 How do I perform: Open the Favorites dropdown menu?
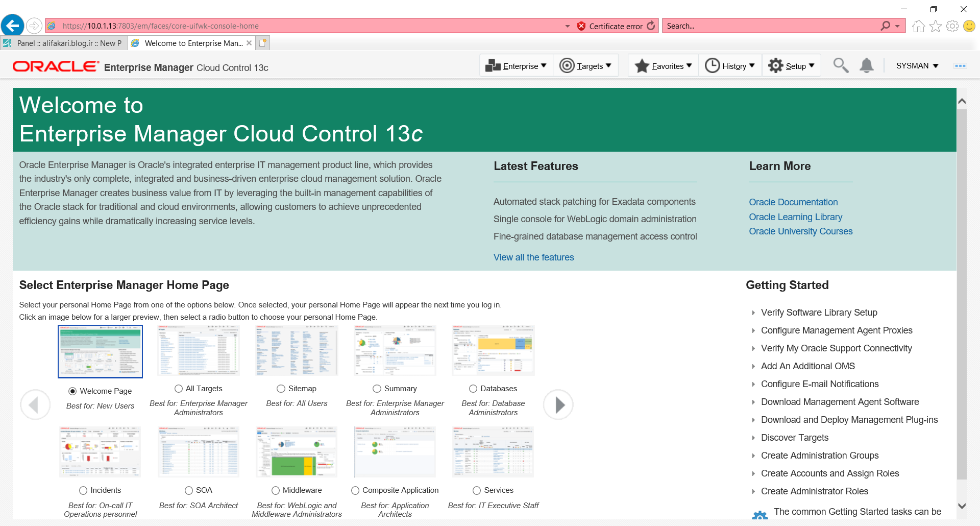(664, 65)
